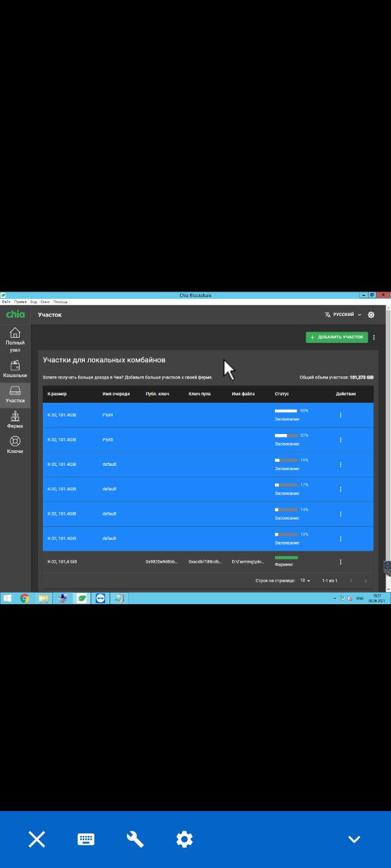Click the Plot4 progress bar at 96%
This screenshot has width=391, height=868.
pyautogui.click(x=286, y=411)
